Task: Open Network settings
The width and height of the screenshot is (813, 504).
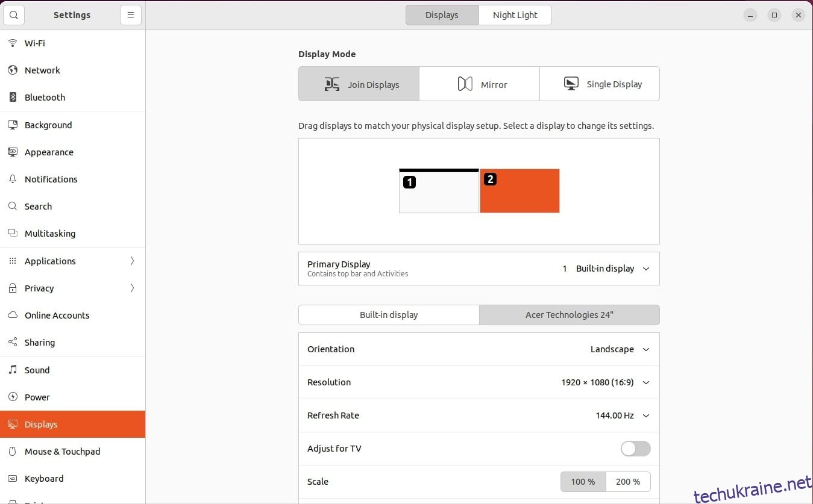Action: tap(72, 70)
